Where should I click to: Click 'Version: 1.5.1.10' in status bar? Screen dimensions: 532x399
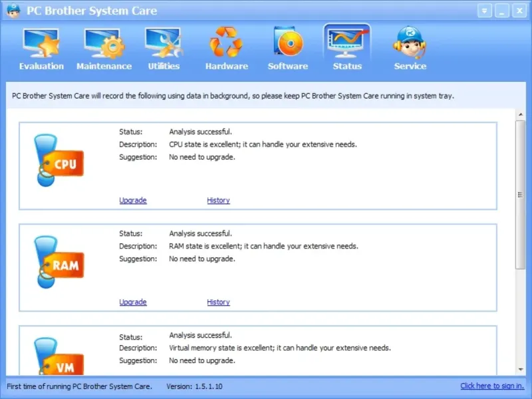point(194,386)
